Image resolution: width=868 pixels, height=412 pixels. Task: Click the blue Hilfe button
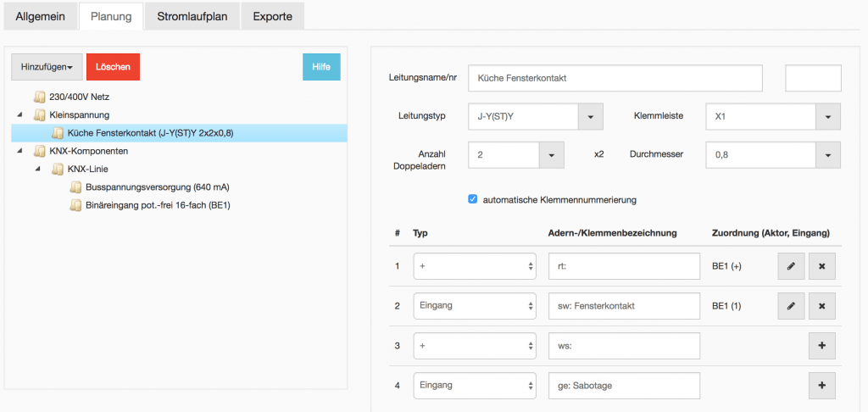coord(321,67)
